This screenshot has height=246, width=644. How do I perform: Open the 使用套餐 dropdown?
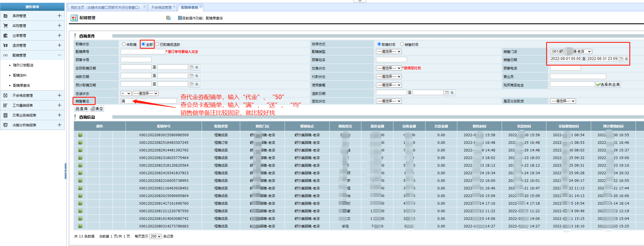click(x=389, y=85)
